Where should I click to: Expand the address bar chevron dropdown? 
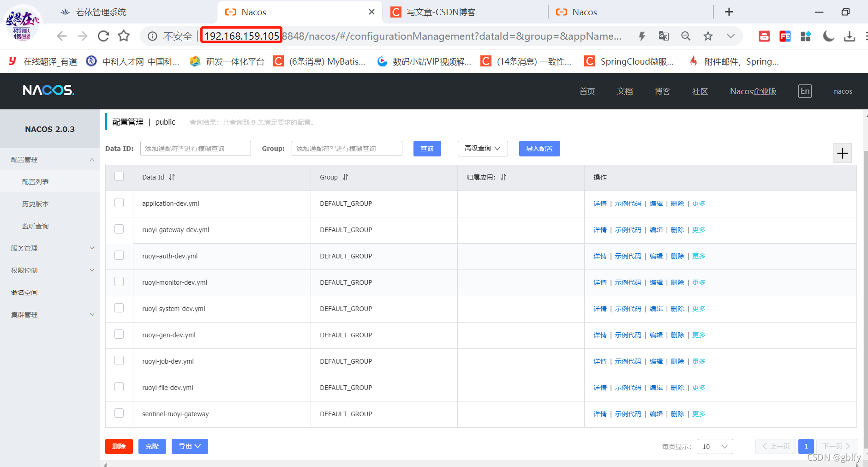[730, 36]
